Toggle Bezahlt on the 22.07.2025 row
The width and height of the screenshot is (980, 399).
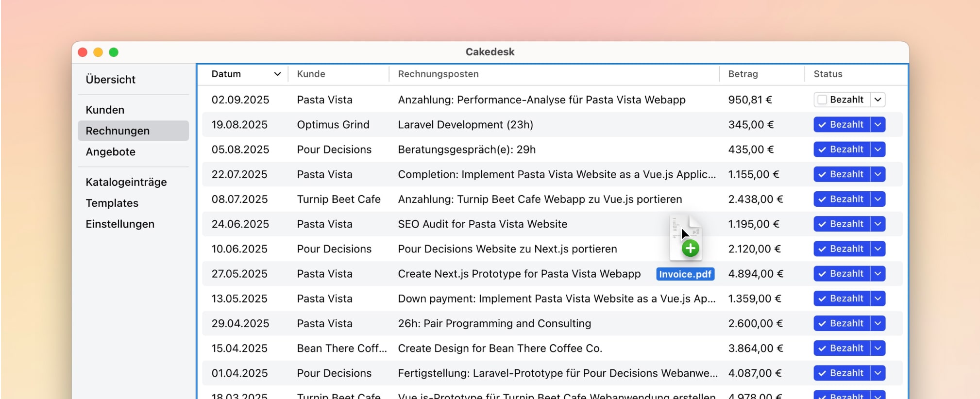pos(842,174)
